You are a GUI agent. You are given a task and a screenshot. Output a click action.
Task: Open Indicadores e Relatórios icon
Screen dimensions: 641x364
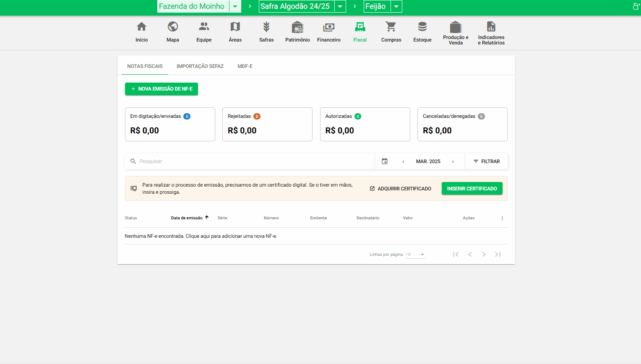coord(491,27)
